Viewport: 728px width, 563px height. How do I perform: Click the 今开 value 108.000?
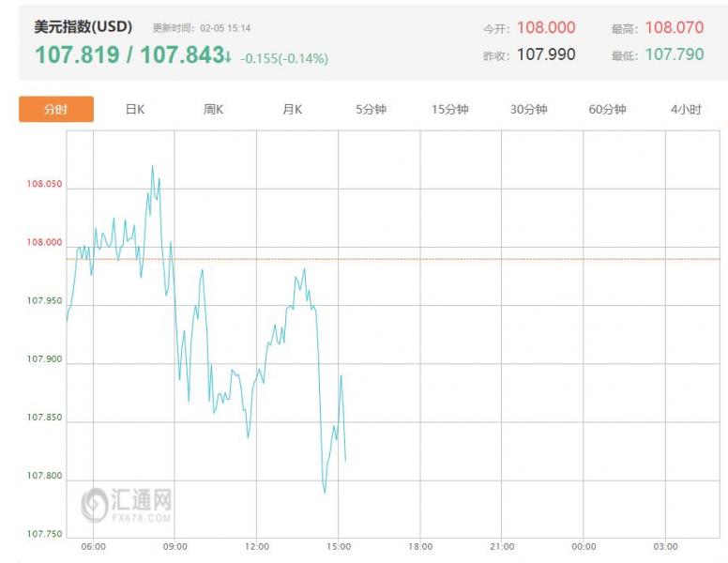546,28
